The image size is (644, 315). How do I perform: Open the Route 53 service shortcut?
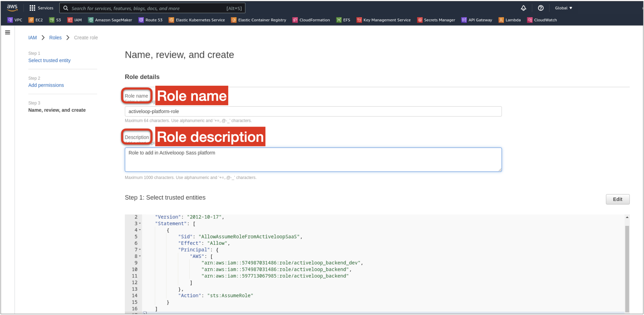point(150,20)
